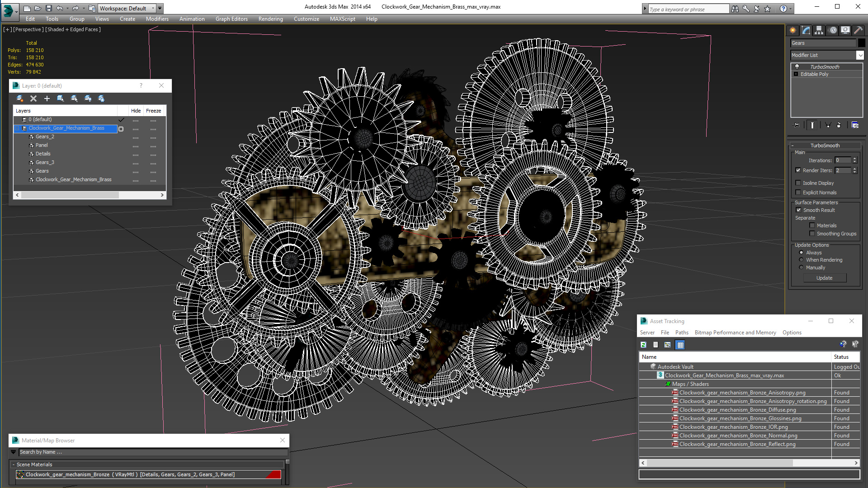This screenshot has width=868, height=488.
Task: Collapse the TurboSmooth rollout header
Action: click(825, 145)
